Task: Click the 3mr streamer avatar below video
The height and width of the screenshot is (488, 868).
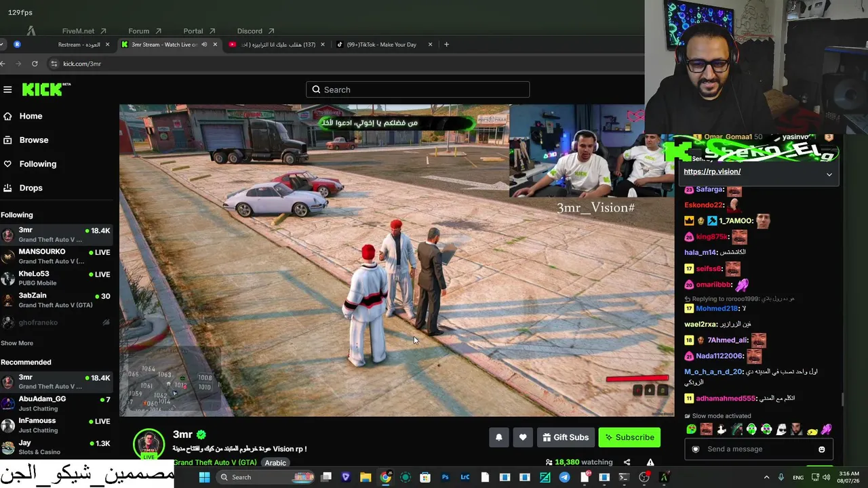Action: tap(149, 445)
